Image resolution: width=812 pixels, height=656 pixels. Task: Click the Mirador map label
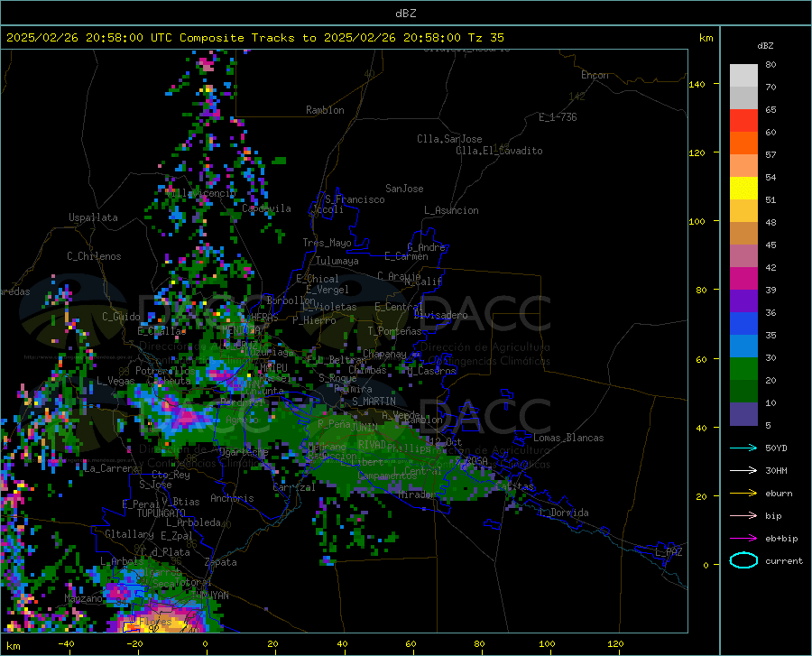pos(417,495)
